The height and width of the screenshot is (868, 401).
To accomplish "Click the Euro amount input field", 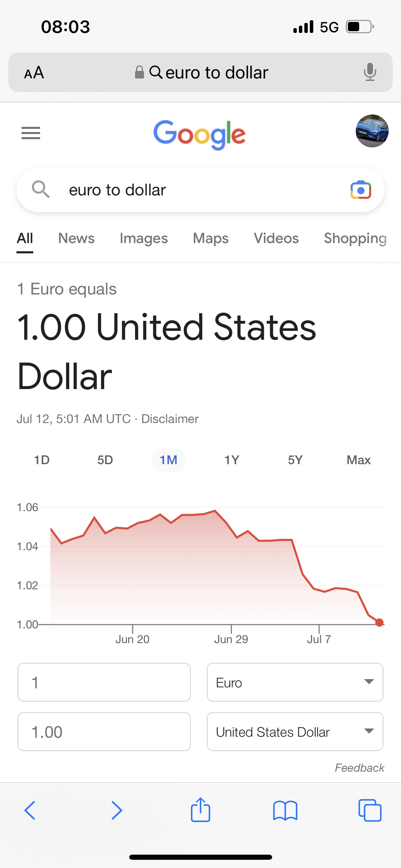I will (x=104, y=682).
